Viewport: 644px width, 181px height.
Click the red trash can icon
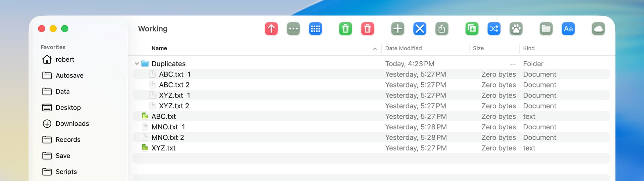coord(367,29)
